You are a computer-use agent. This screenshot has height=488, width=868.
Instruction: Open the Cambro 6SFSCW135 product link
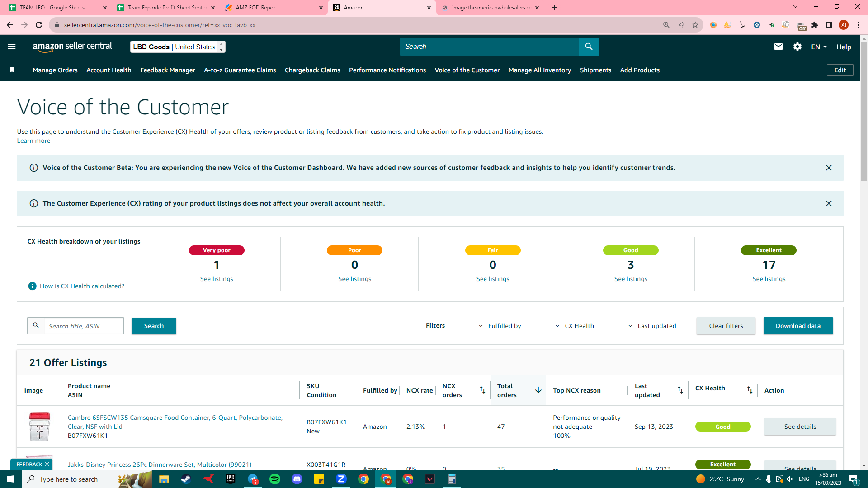click(x=175, y=422)
